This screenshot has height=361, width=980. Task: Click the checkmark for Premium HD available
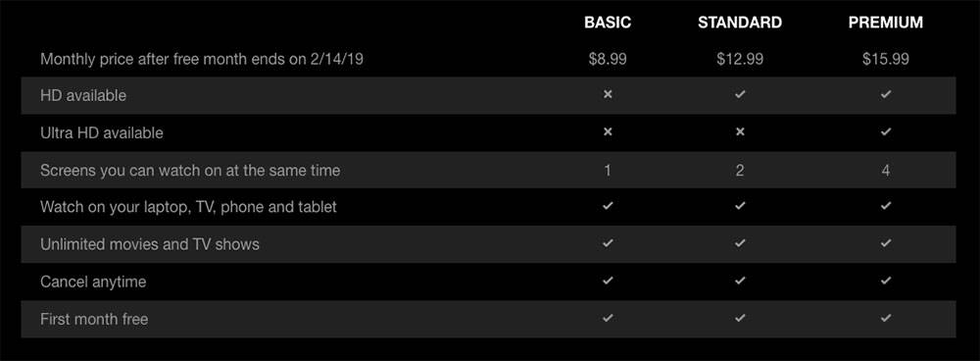coord(886,95)
